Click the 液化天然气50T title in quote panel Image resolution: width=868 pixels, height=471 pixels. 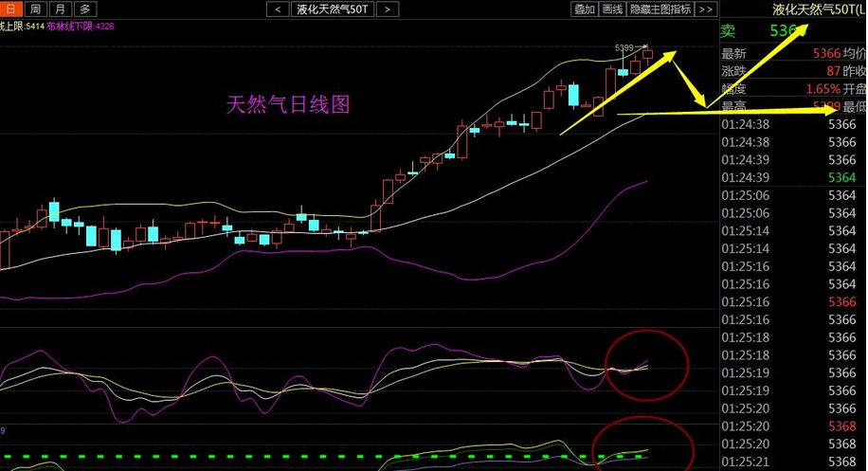[x=820, y=9]
